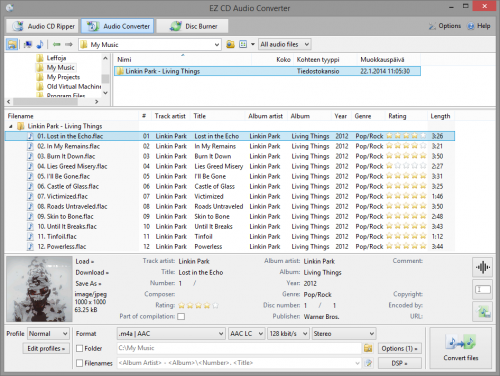
Task: Click the computer/desktop toolbar icon
Action: [x=28, y=44]
